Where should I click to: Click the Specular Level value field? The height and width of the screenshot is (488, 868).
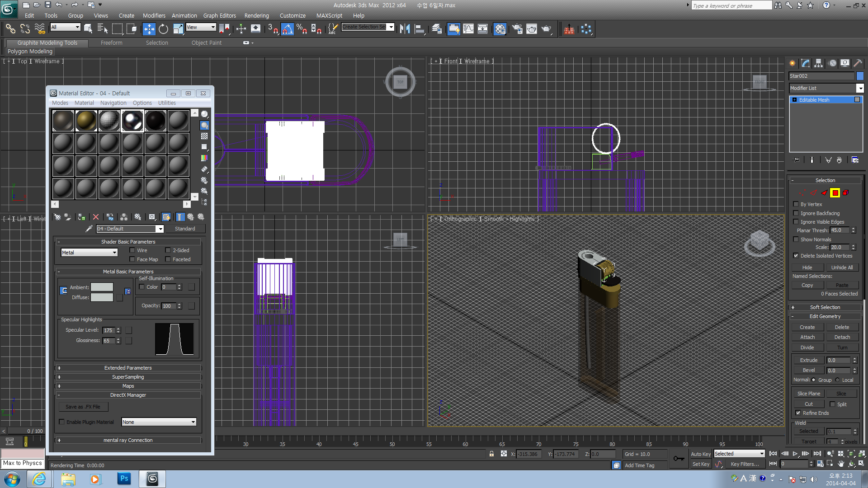tap(108, 330)
